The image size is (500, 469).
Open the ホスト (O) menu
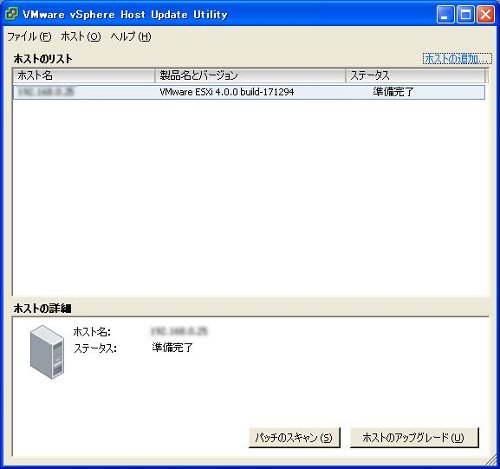(81, 36)
